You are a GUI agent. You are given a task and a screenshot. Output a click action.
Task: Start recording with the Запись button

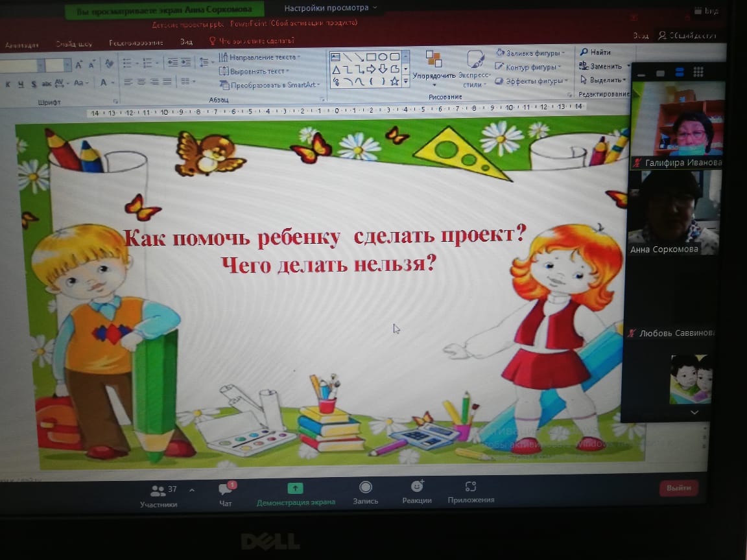365,493
